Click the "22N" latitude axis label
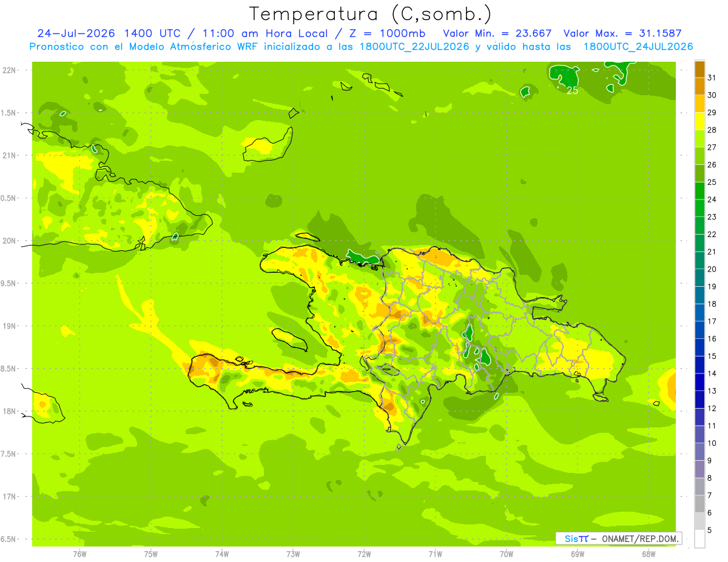Screen dimensions: 728x562 (9, 70)
